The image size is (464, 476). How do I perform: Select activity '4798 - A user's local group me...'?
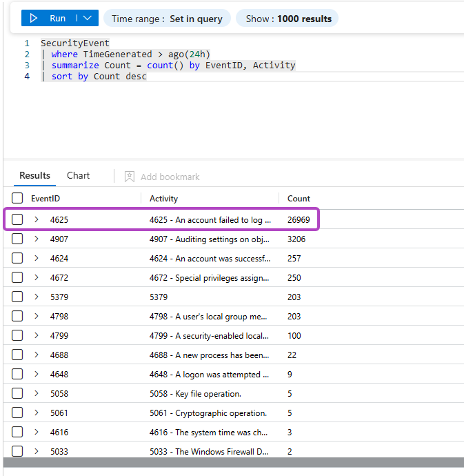pos(208,317)
